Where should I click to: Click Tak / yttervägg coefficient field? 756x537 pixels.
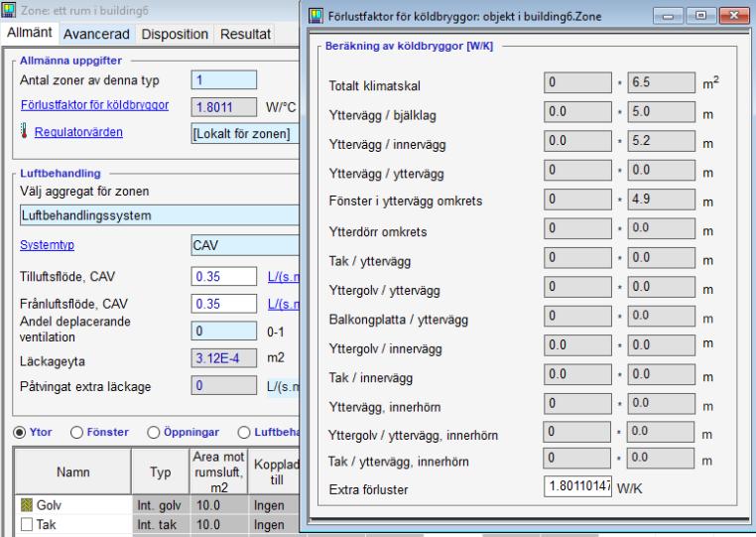point(577,258)
